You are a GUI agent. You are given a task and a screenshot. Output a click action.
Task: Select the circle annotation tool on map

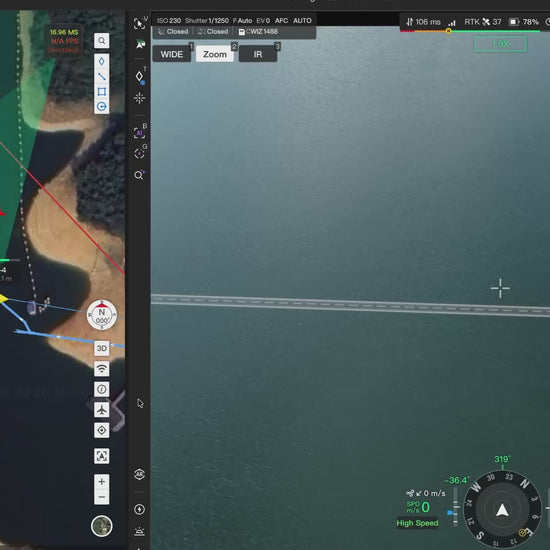101,106
